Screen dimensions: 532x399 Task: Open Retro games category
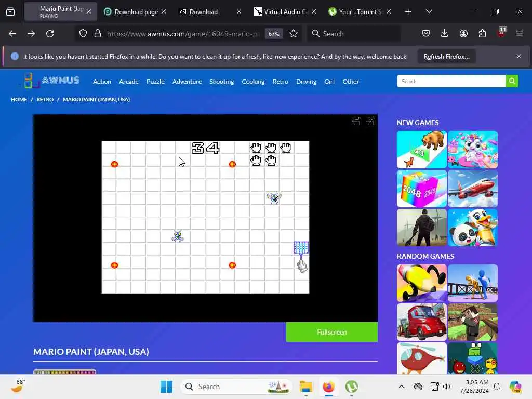point(280,82)
